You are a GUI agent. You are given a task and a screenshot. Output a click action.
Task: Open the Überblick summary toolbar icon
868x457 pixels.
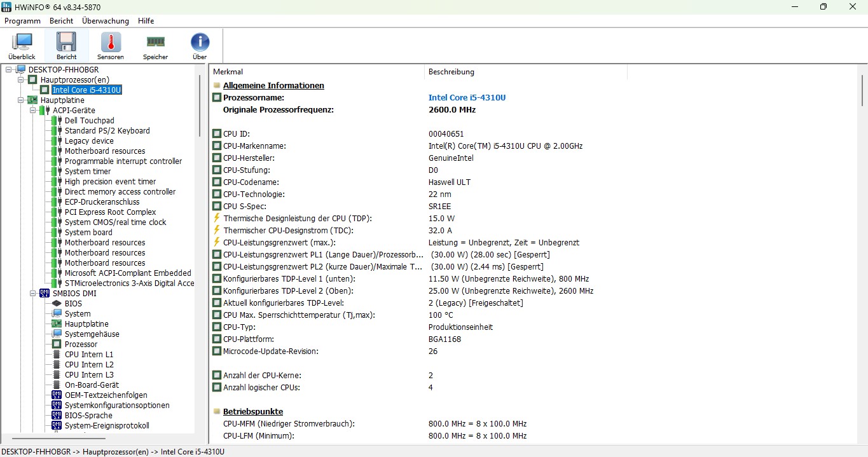coord(22,43)
